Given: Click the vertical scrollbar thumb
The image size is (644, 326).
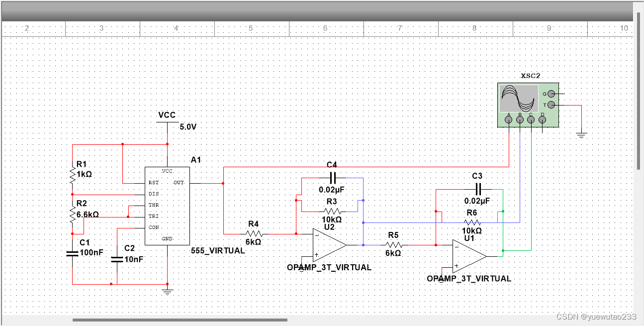Looking at the screenshot, I should point(640,91).
